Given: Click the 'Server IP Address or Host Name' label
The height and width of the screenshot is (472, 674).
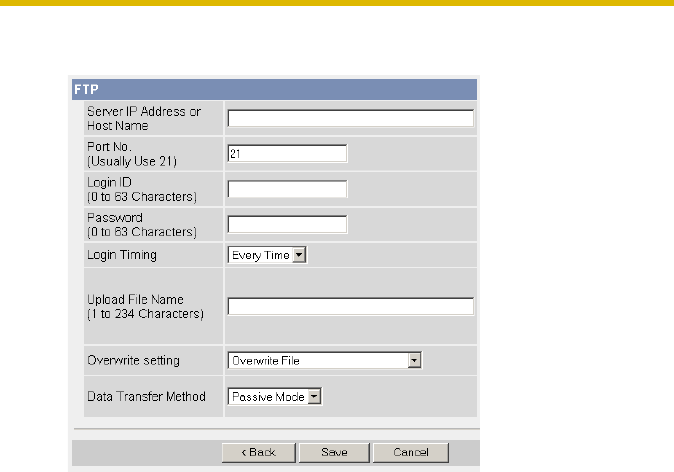Looking at the screenshot, I should coord(144,119).
